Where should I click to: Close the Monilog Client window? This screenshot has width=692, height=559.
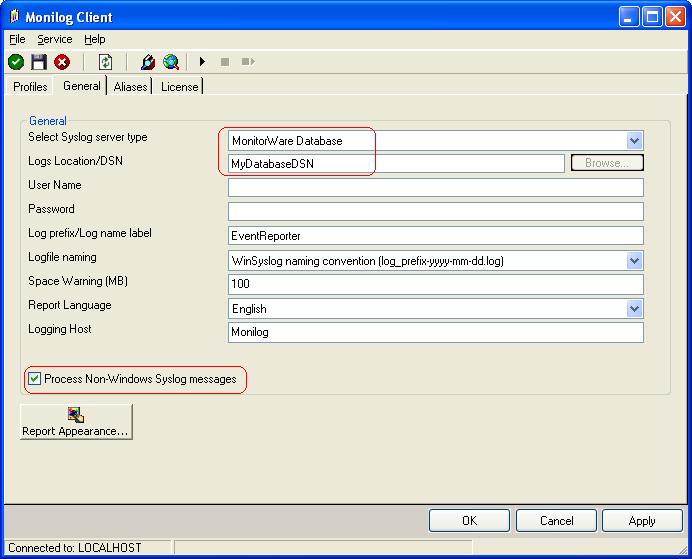(x=675, y=17)
